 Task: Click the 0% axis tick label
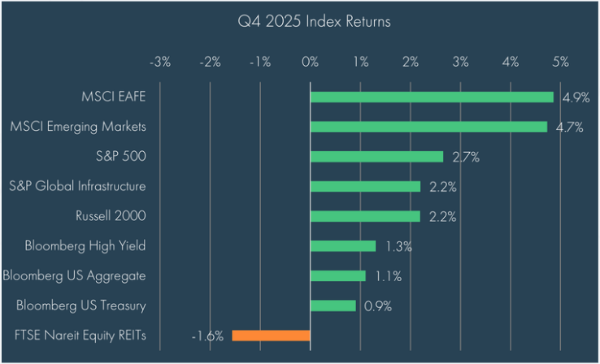pyautogui.click(x=310, y=62)
